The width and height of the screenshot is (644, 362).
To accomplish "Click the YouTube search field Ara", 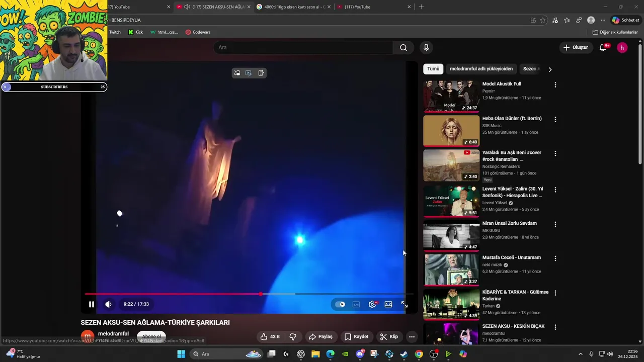I will [x=304, y=47].
